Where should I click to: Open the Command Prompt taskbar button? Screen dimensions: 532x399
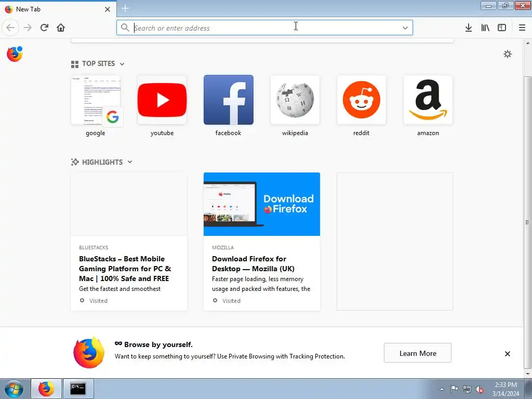point(78,389)
